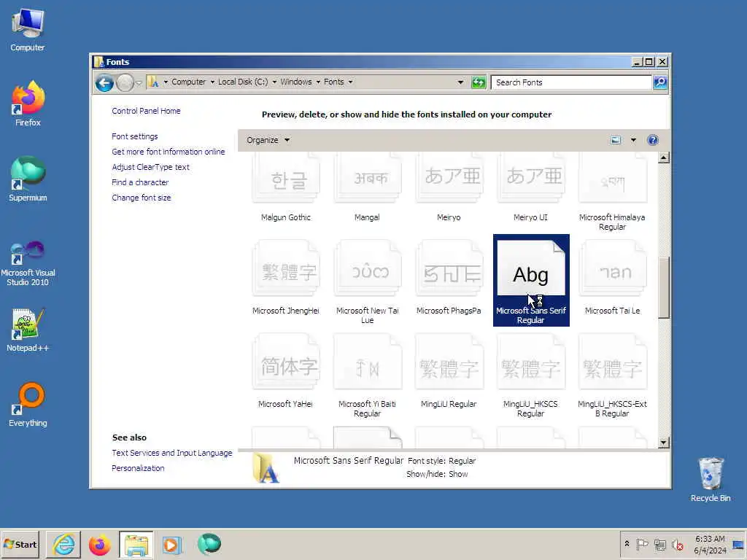Click Local Disk (C:) breadcrumb segment

click(243, 82)
